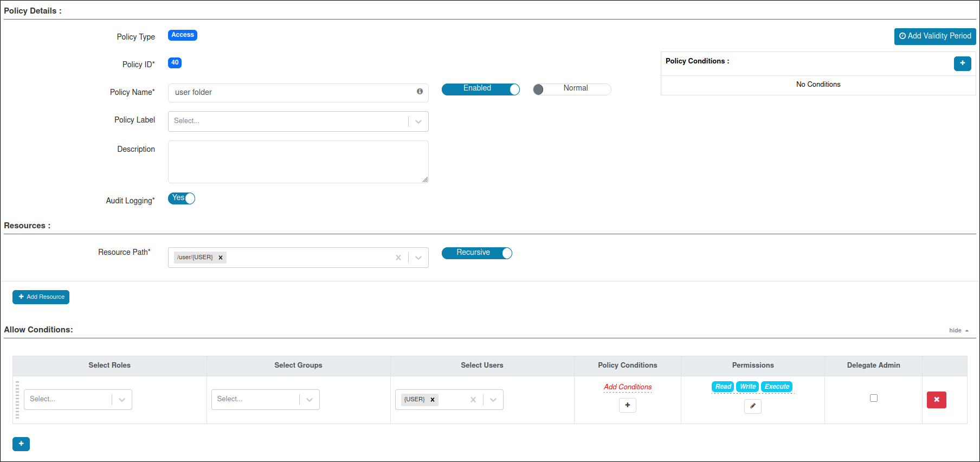Check the Delegate Admin checkbox

pos(873,398)
